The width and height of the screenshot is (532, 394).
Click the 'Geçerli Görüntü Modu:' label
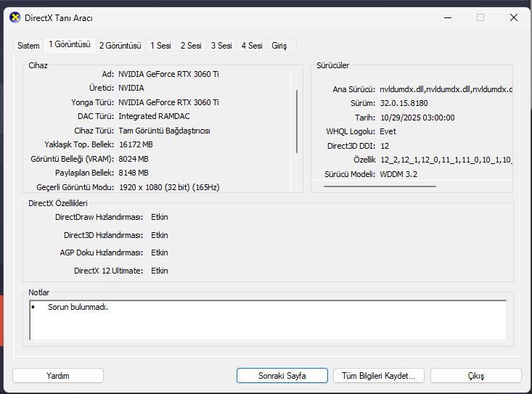coord(75,187)
